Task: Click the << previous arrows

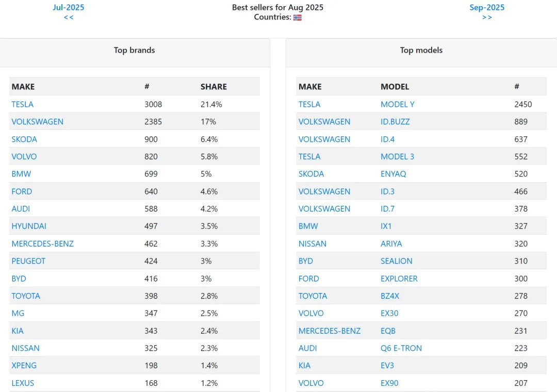Action: coord(69,18)
